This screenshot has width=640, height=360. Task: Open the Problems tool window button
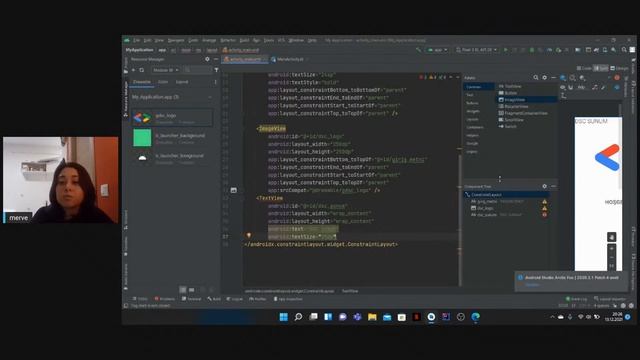(x=164, y=299)
